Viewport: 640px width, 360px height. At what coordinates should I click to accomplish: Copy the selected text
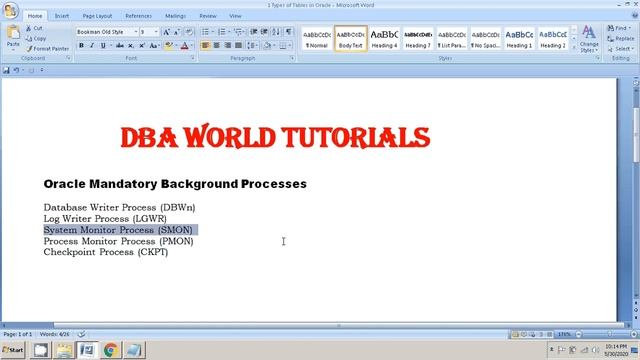point(36,38)
